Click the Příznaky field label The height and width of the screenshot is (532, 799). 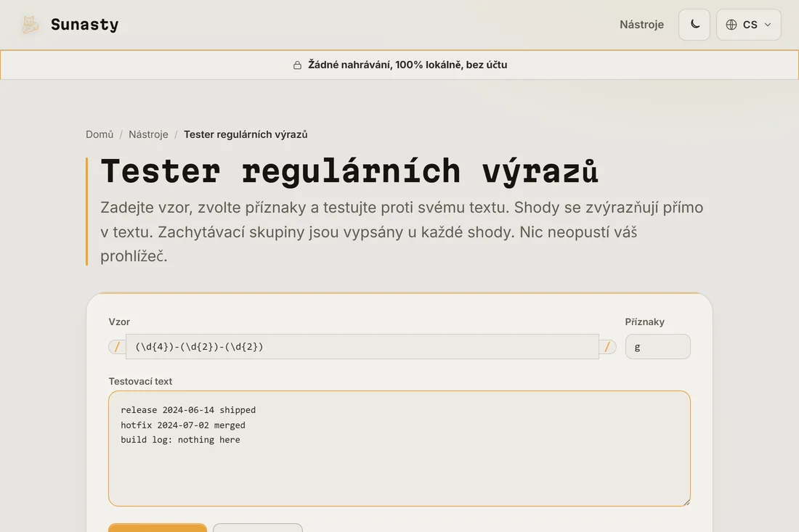tap(644, 322)
